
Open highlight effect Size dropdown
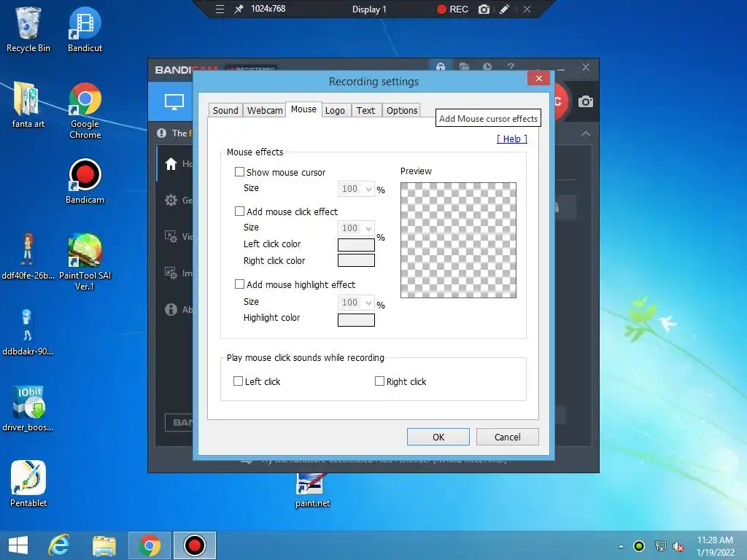pyautogui.click(x=356, y=303)
